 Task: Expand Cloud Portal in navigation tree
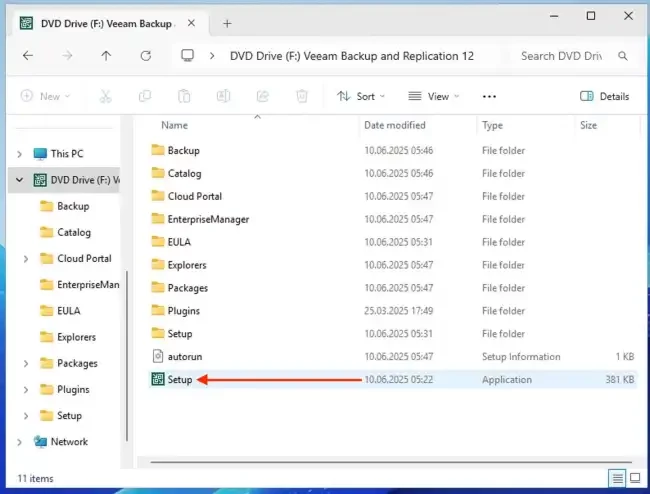26,259
